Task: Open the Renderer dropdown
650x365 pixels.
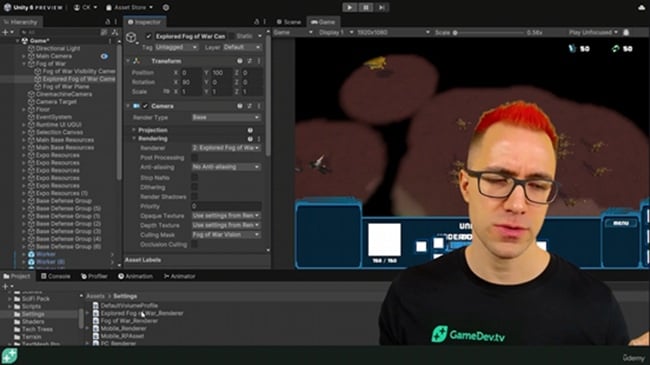Action: (x=226, y=148)
